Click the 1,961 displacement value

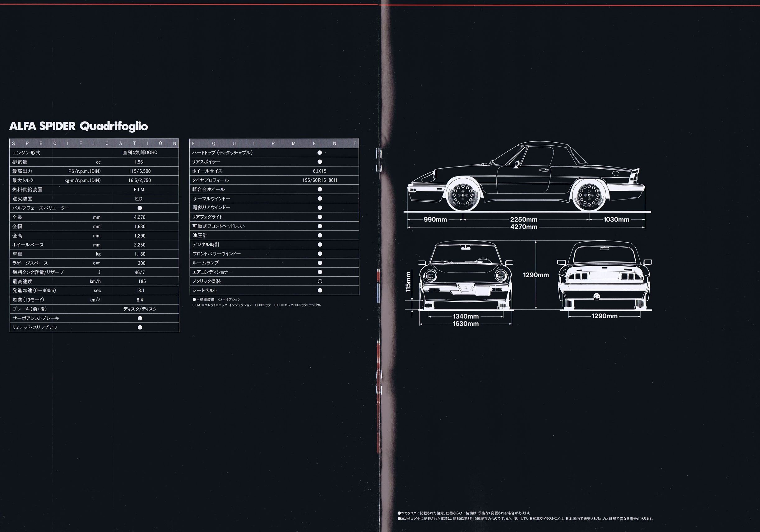[x=140, y=162]
